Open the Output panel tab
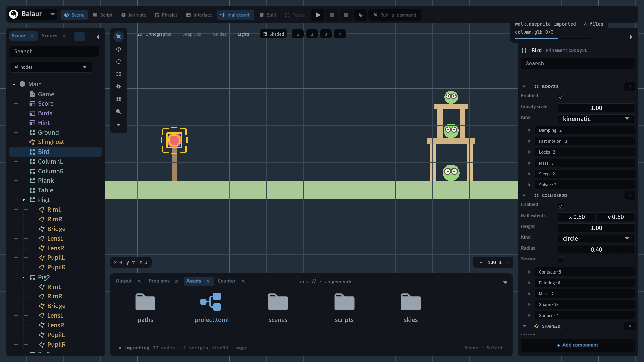This screenshot has height=362, width=644. click(124, 281)
